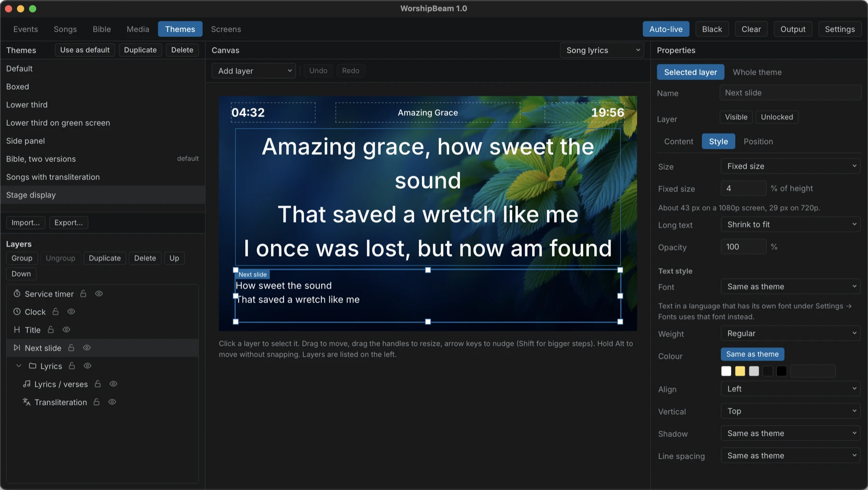Switch to the Songs tab
Image resolution: width=868 pixels, height=490 pixels.
click(65, 29)
